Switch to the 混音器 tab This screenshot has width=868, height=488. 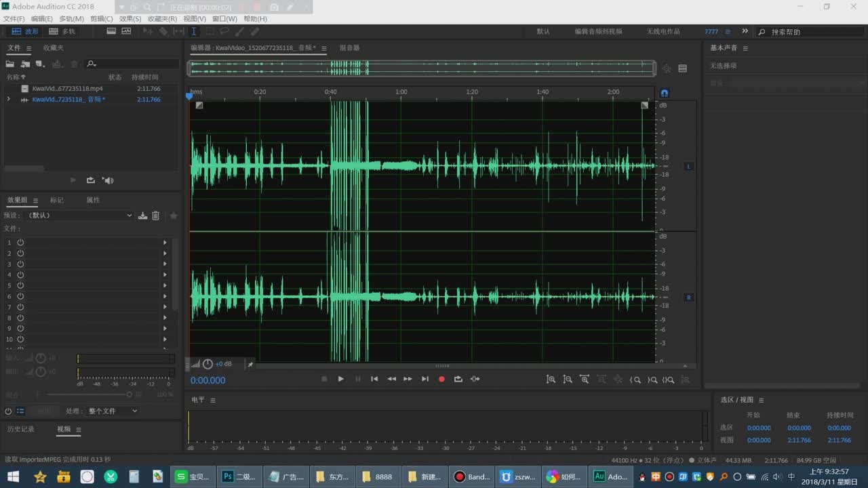tap(349, 48)
